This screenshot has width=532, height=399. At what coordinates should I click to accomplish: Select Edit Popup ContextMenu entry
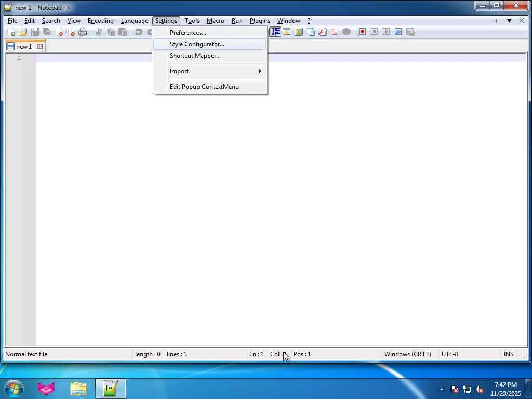(210, 87)
